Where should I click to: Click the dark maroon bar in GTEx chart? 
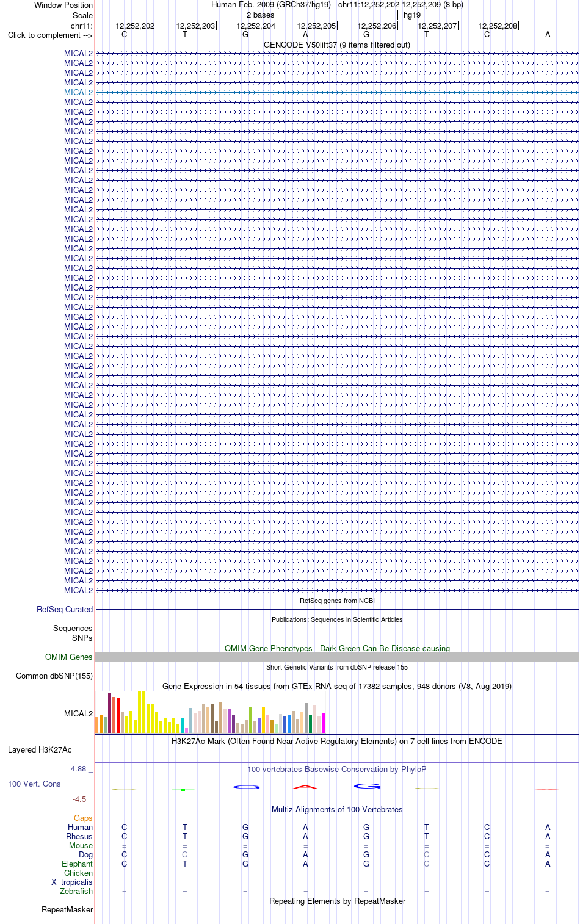point(109,713)
